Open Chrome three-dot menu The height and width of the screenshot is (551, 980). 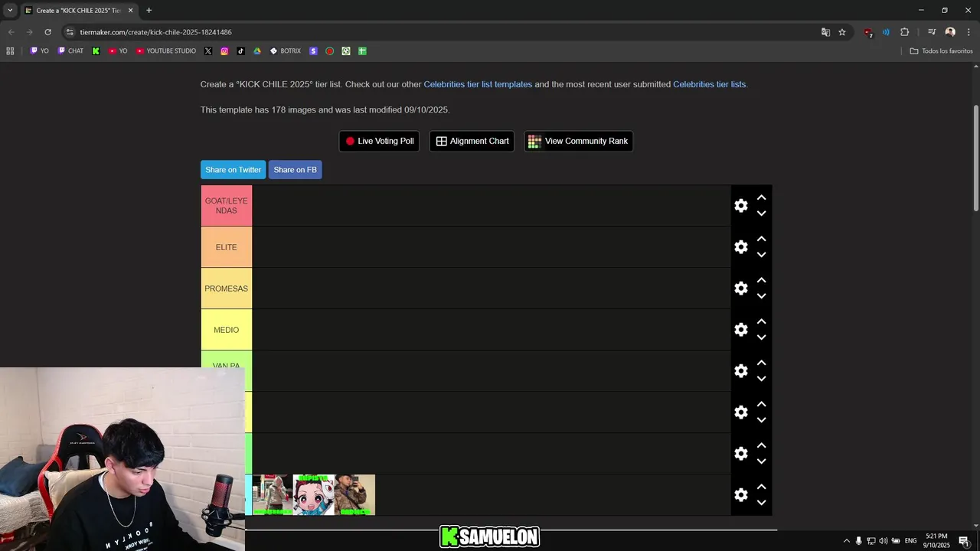[x=969, y=32]
